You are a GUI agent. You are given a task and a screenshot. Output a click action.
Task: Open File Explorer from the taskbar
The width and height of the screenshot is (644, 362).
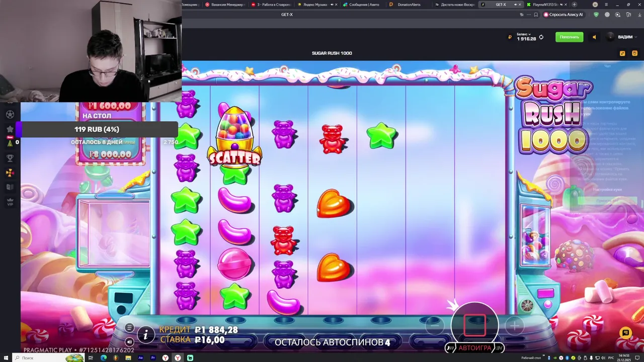[128, 358]
